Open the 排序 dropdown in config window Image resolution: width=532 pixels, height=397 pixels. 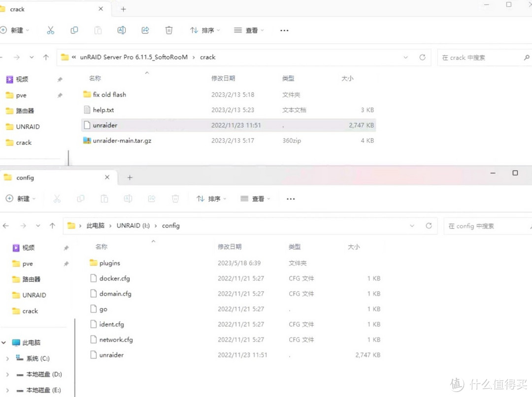pyautogui.click(x=211, y=199)
